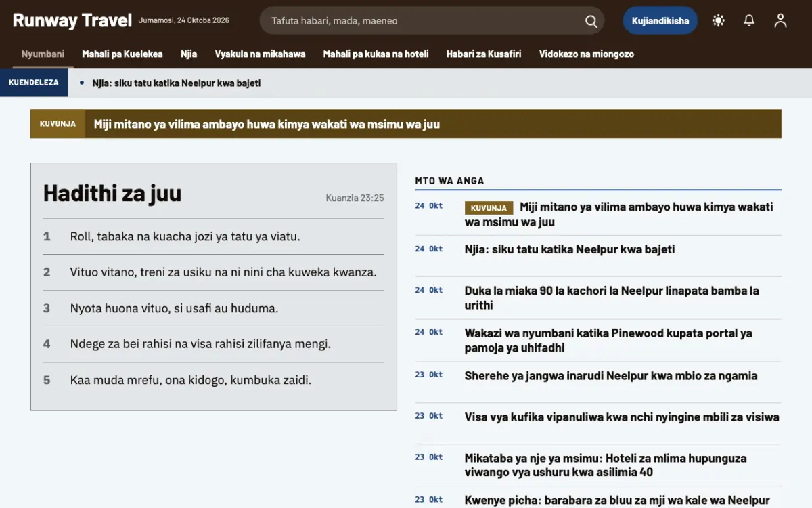The height and width of the screenshot is (508, 812).
Task: Click the KUENDELEZA ticker label
Action: point(34,83)
